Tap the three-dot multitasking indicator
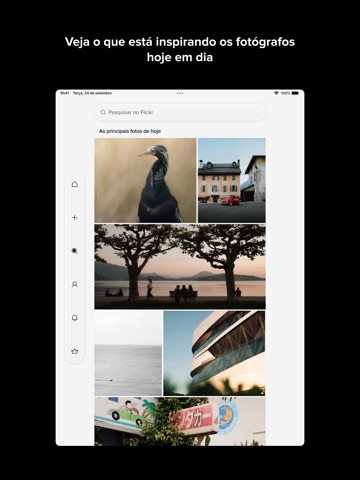Screen dimensions: 360x480 (x=180, y=93)
